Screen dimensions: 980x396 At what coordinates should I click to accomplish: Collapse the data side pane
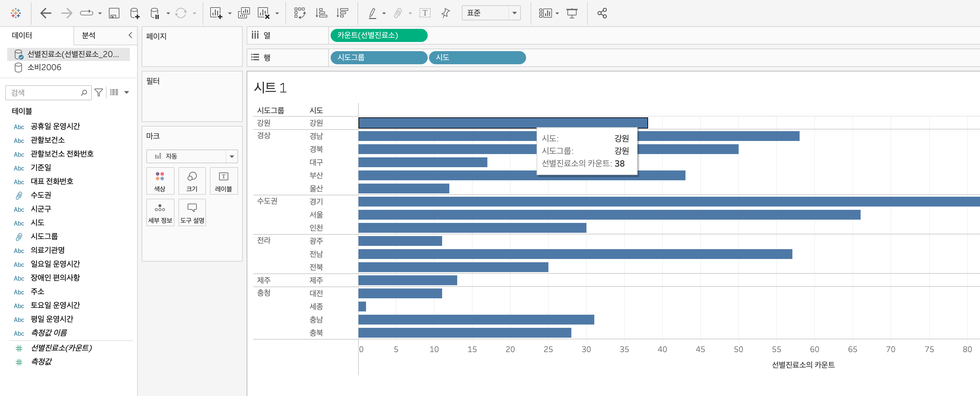[130, 35]
